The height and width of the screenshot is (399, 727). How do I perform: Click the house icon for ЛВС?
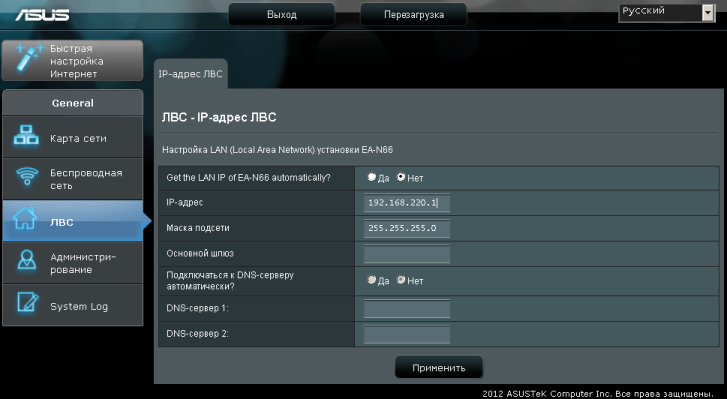coord(25,218)
